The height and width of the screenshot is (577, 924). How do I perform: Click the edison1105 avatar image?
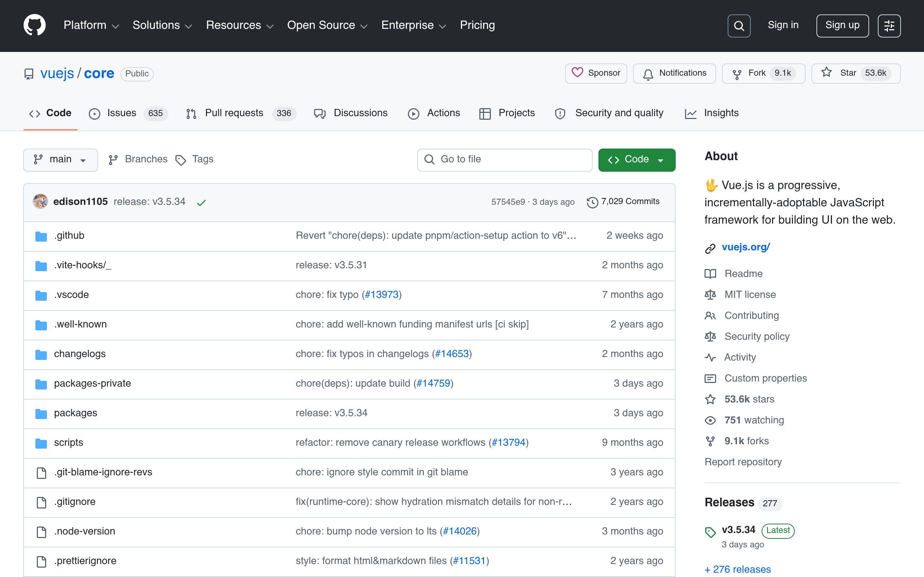click(x=40, y=202)
